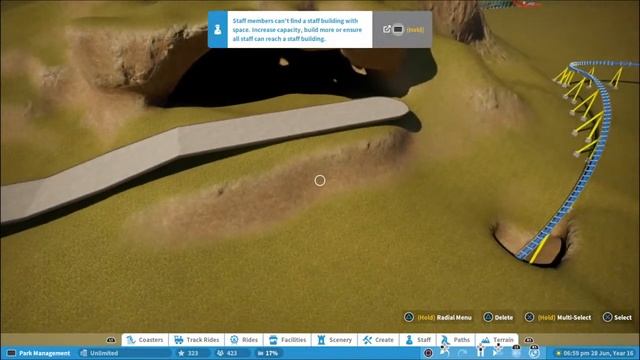640x360 pixels.
Task: Open the Paths tab
Action: 456,340
